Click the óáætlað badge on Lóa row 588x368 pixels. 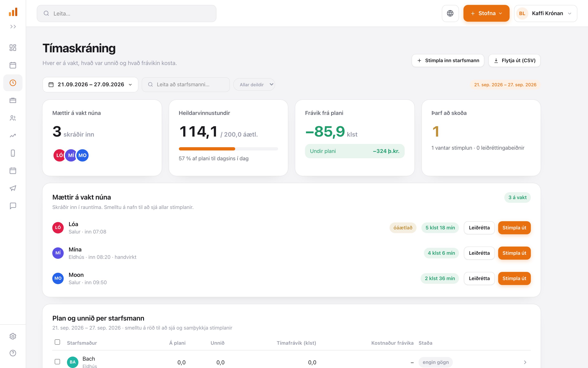coord(403,228)
